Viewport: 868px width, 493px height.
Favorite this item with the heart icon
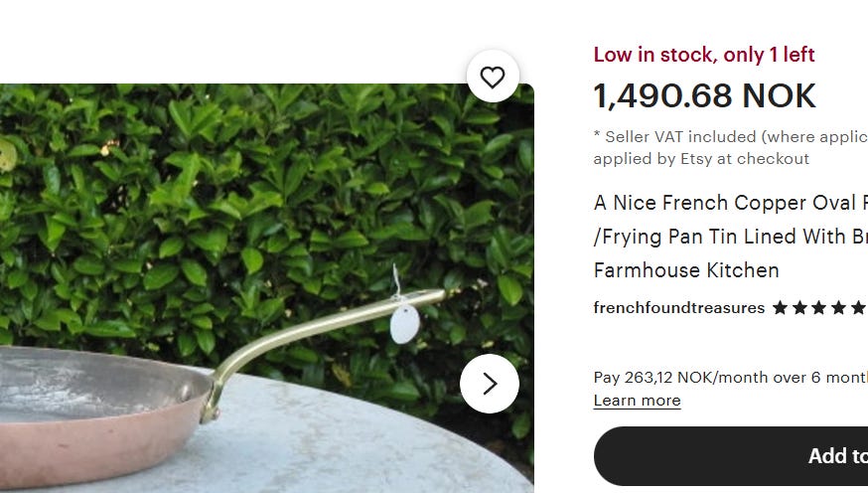[493, 77]
